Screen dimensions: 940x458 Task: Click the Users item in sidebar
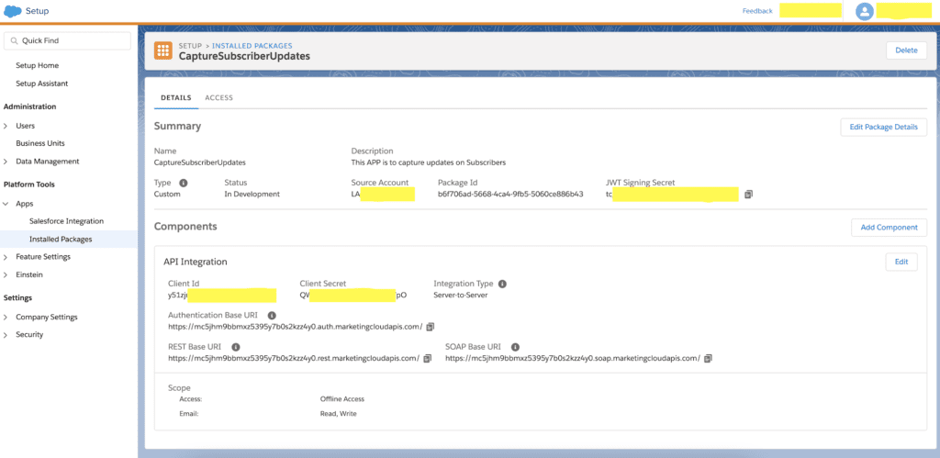point(25,126)
